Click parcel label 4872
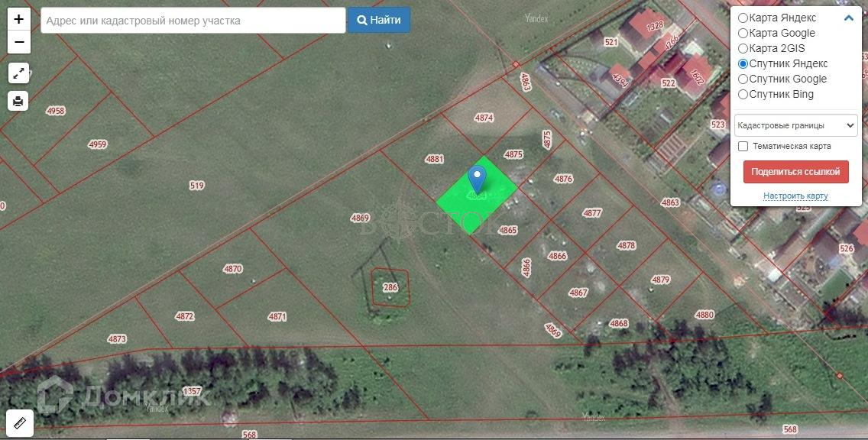This screenshot has width=868, height=440. point(184,316)
